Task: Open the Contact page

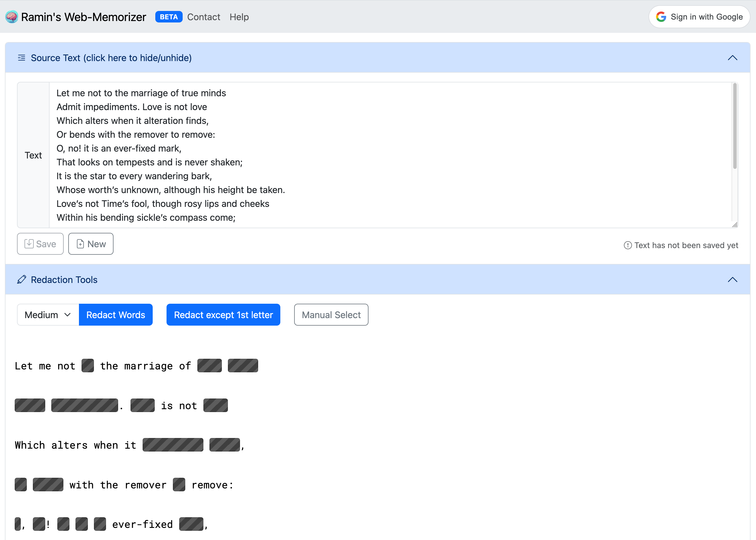Action: pyautogui.click(x=203, y=17)
